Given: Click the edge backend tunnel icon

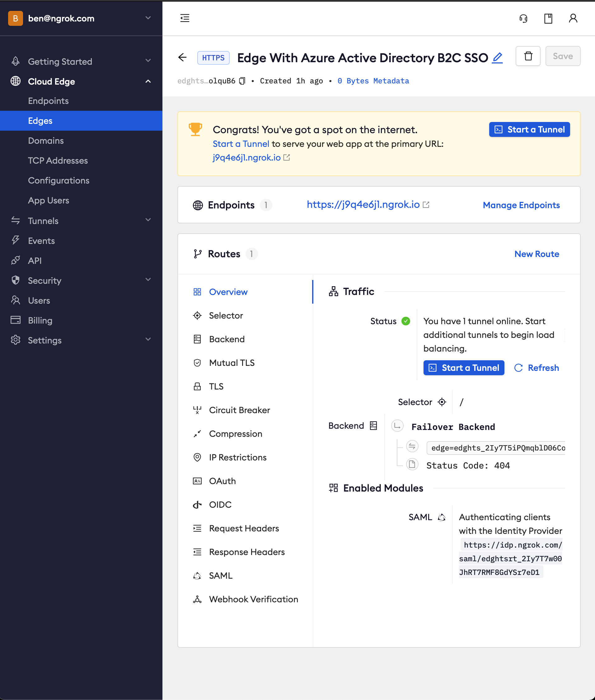Looking at the screenshot, I should pos(412,446).
